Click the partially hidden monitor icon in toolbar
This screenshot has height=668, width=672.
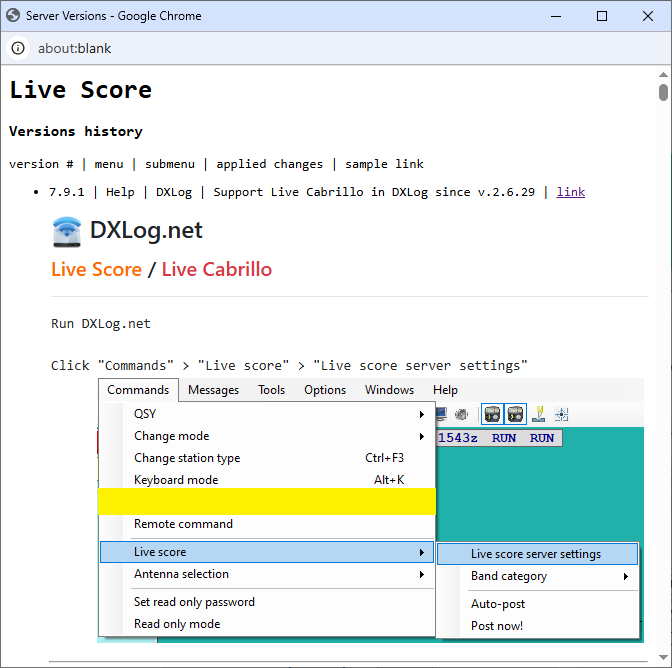tap(441, 414)
